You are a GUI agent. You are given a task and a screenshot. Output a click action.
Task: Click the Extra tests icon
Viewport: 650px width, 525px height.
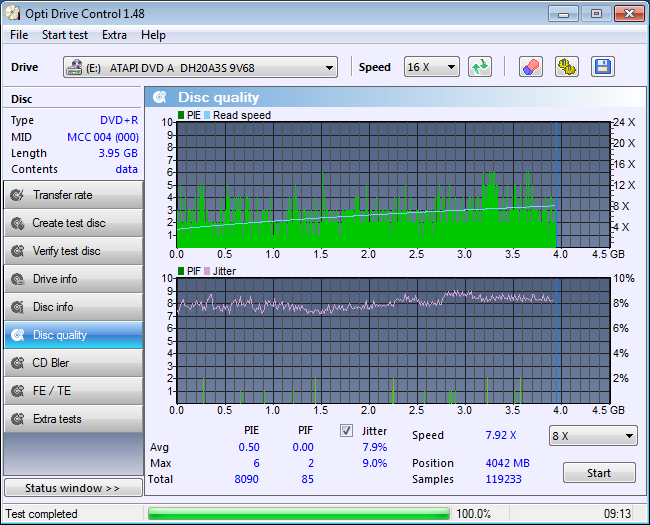17,419
